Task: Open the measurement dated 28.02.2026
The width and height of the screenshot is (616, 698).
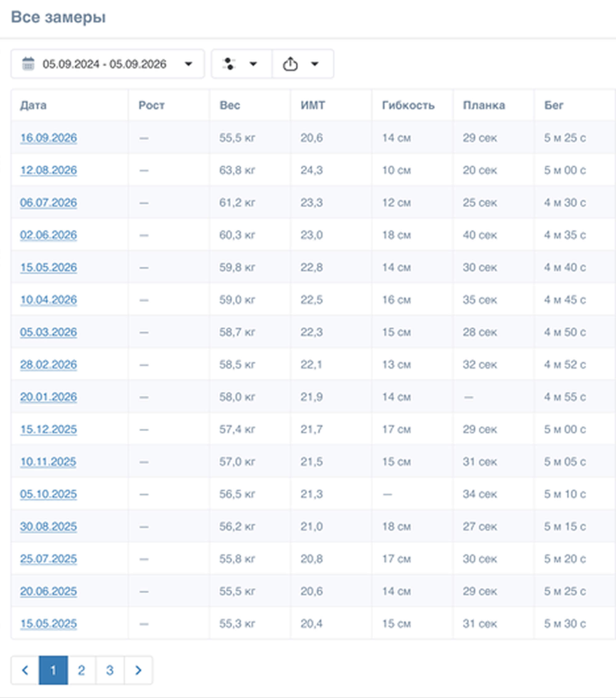Action: click(48, 364)
